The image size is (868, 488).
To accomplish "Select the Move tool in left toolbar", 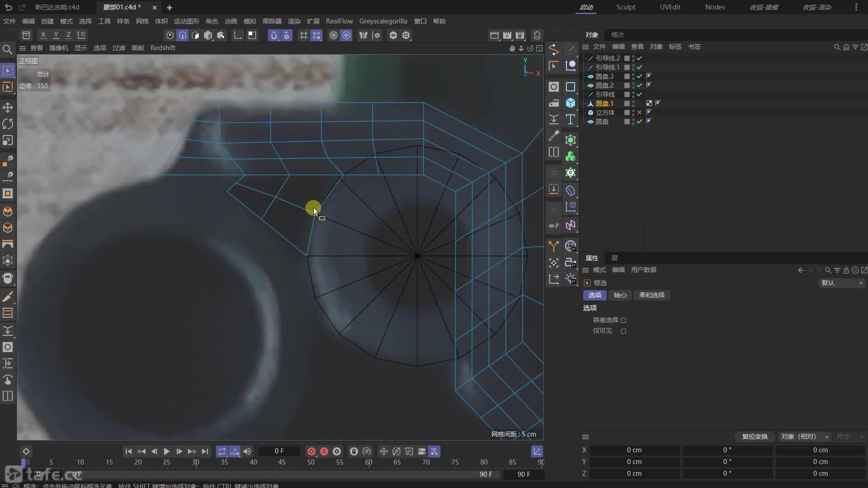I will [8, 108].
